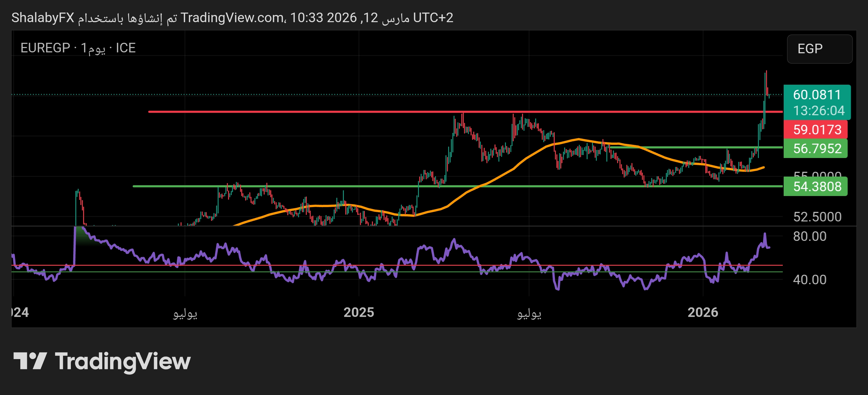Click the first يوليو time axis label
The height and width of the screenshot is (395, 868).
coord(185,313)
